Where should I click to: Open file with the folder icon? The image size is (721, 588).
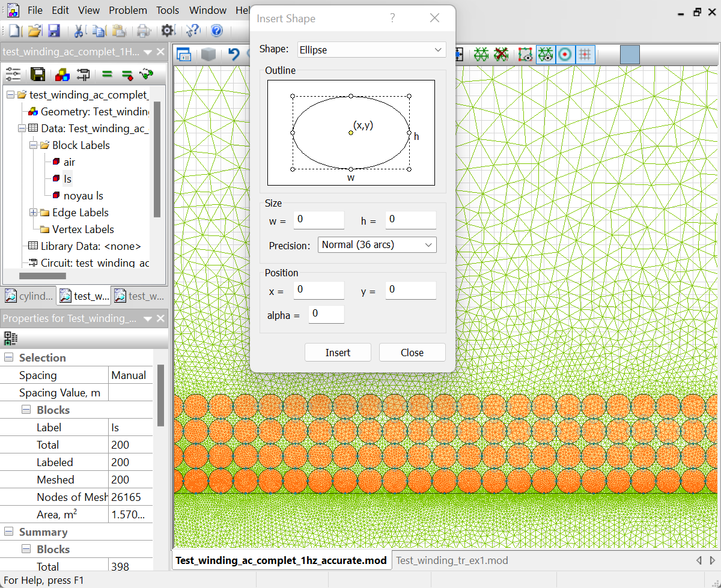click(x=35, y=31)
